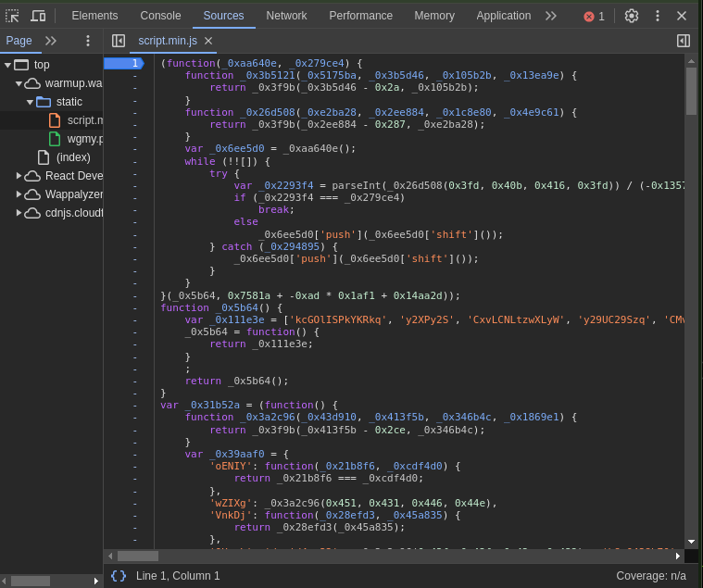The image size is (703, 588).
Task: Expand the React Developer Tools node
Action: 19,176
